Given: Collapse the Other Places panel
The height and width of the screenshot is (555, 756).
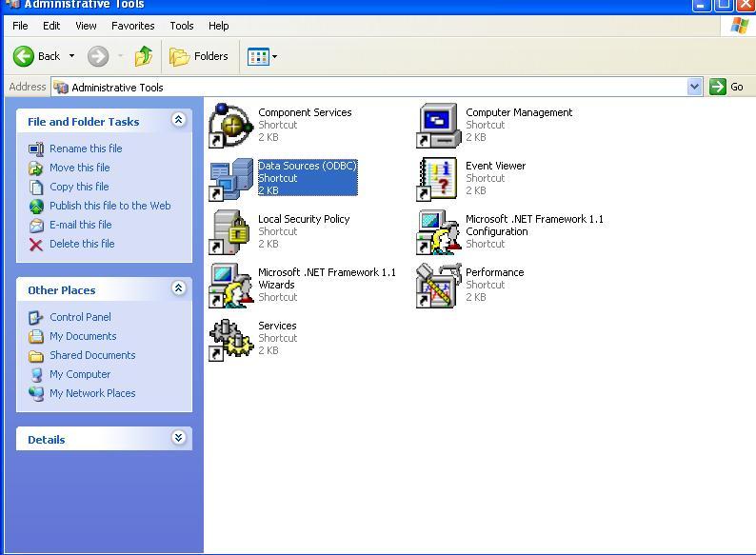Looking at the screenshot, I should coord(178,287).
